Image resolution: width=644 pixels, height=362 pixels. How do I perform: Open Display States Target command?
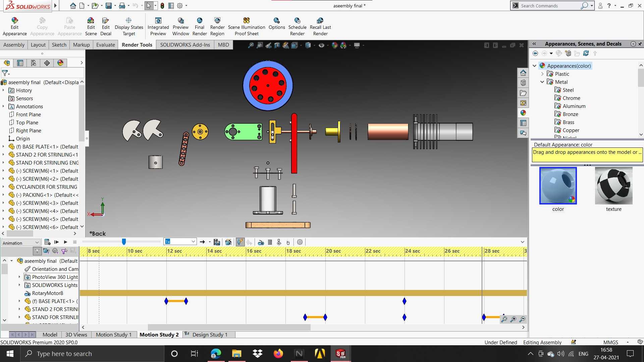click(x=129, y=26)
